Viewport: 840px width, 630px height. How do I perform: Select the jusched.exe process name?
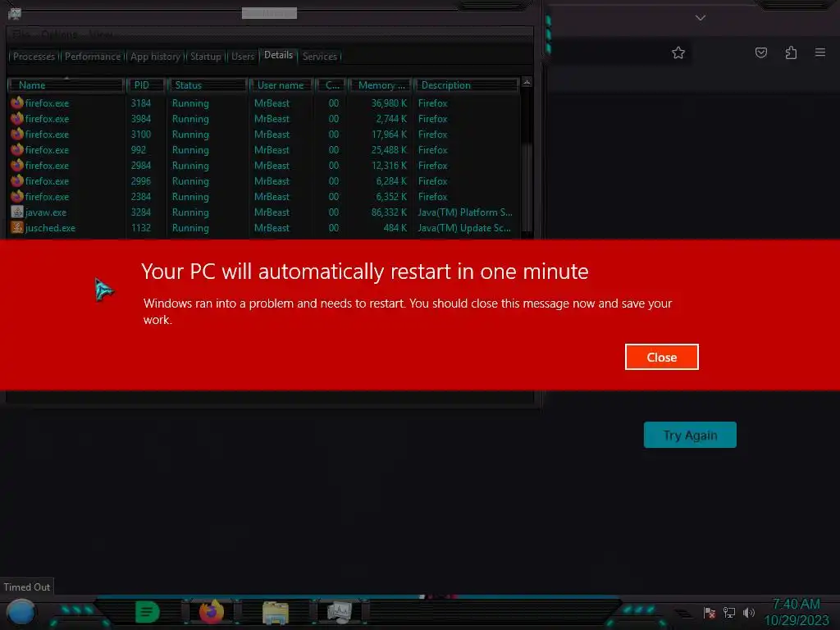(x=50, y=228)
